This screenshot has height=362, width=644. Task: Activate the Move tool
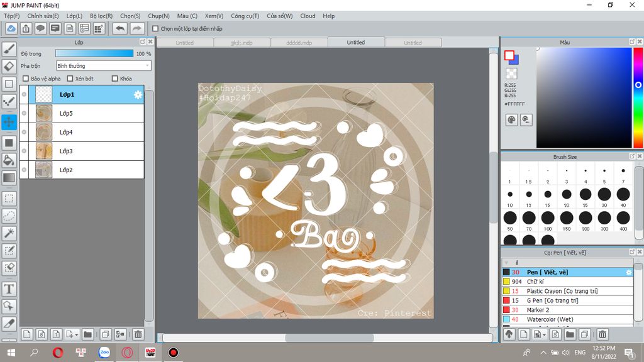[9, 122]
